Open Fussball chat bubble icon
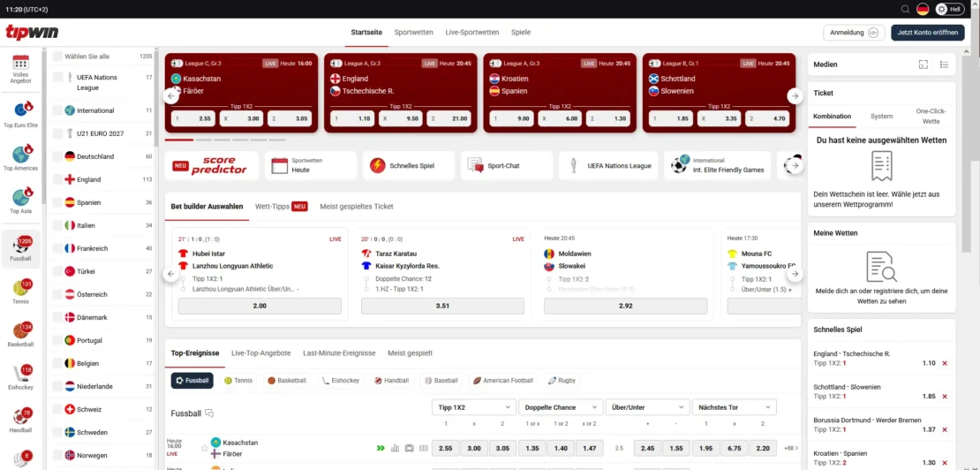This screenshot has height=470, width=980. (x=209, y=413)
